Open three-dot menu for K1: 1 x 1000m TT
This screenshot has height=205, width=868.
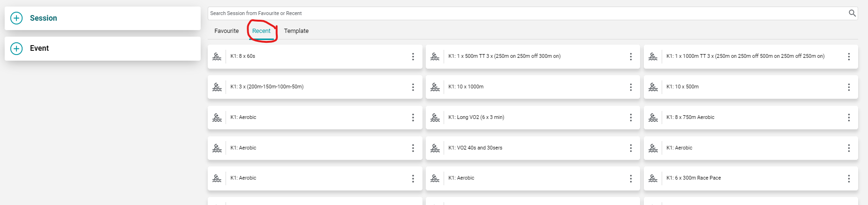pyautogui.click(x=849, y=56)
